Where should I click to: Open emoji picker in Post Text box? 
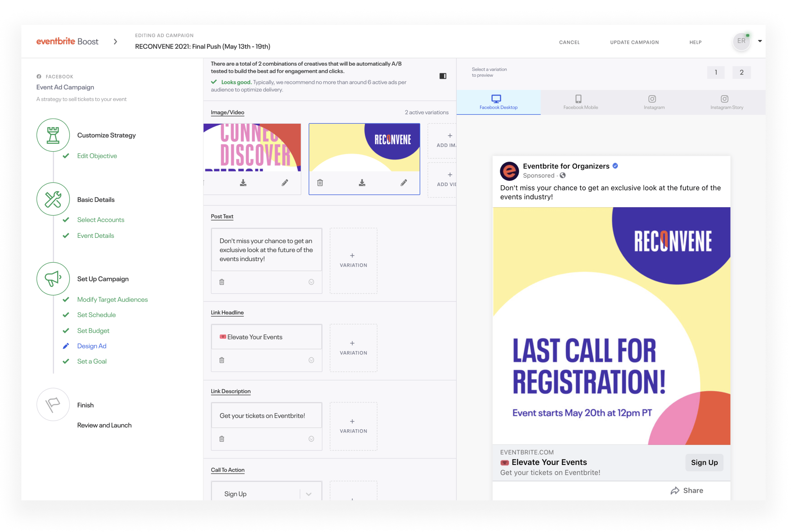coord(311,282)
